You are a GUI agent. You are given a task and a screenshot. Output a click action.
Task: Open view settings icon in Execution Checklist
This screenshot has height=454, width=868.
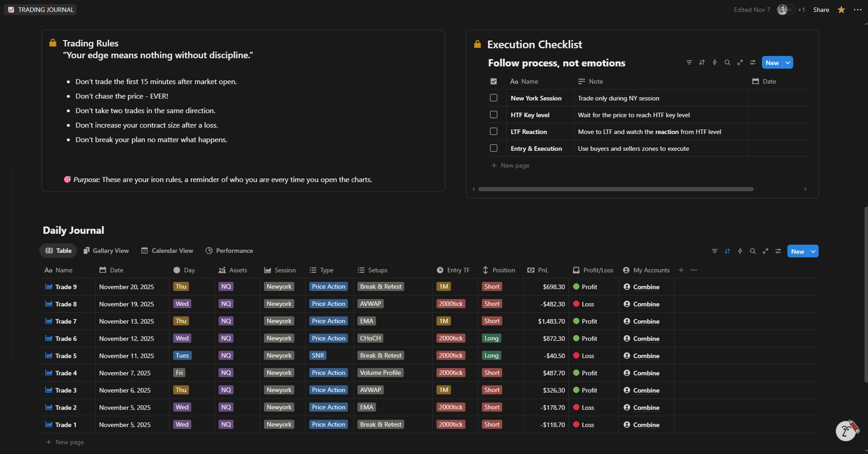click(x=753, y=62)
